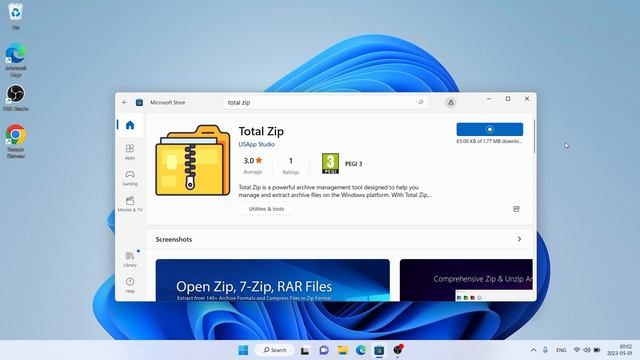Viewport: 640px width, 360px height.
Task: Open File Explorer from taskbar
Action: point(342,350)
